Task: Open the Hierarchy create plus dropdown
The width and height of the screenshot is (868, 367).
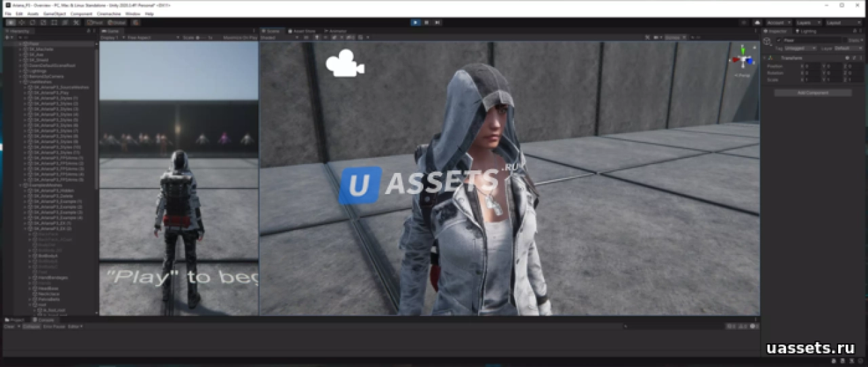Action: coord(8,38)
